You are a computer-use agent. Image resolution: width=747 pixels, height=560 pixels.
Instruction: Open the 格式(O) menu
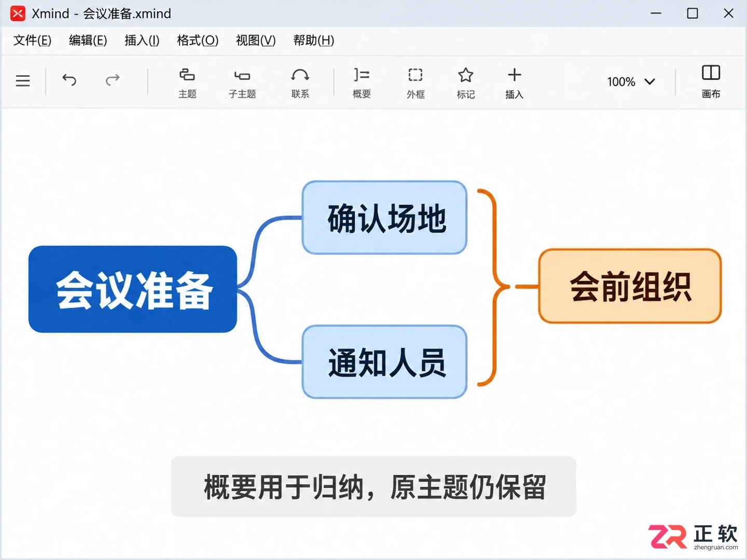tap(198, 40)
